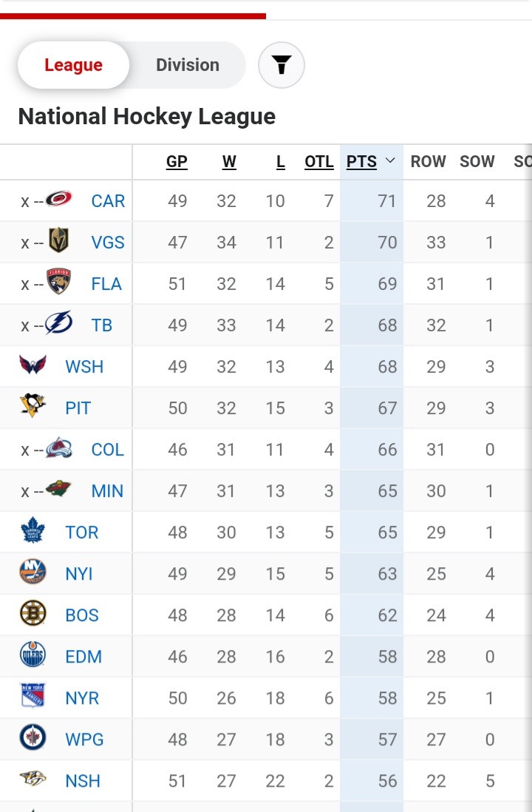Switch to Division standings view
This screenshot has height=812, width=532.
(x=188, y=65)
